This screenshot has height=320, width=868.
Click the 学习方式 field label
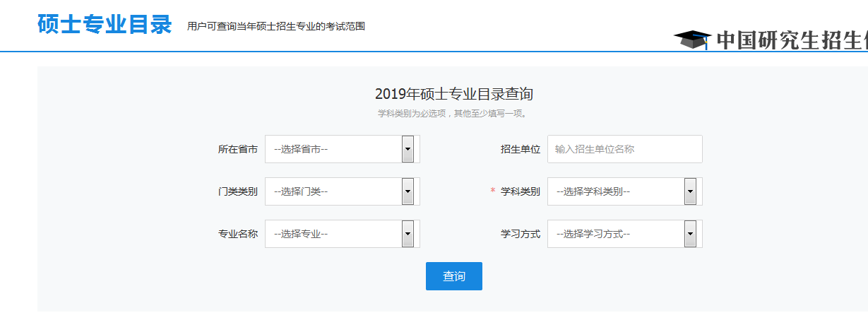coord(520,234)
